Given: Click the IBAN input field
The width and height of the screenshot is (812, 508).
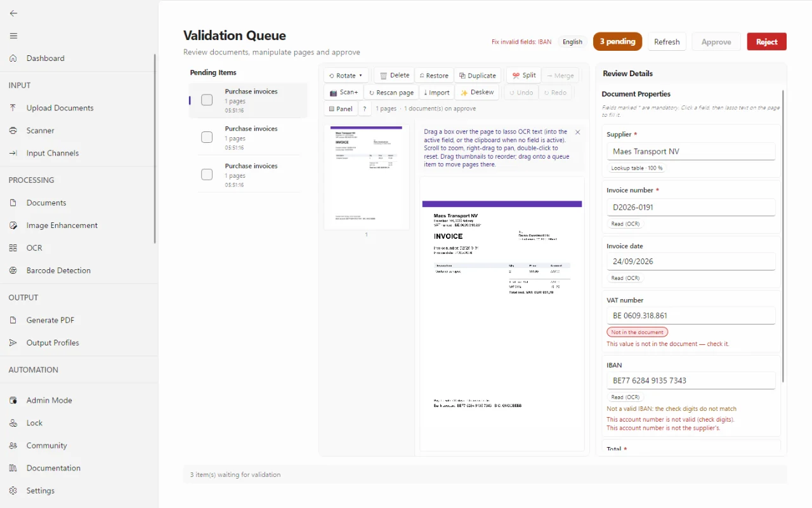Looking at the screenshot, I should (691, 380).
